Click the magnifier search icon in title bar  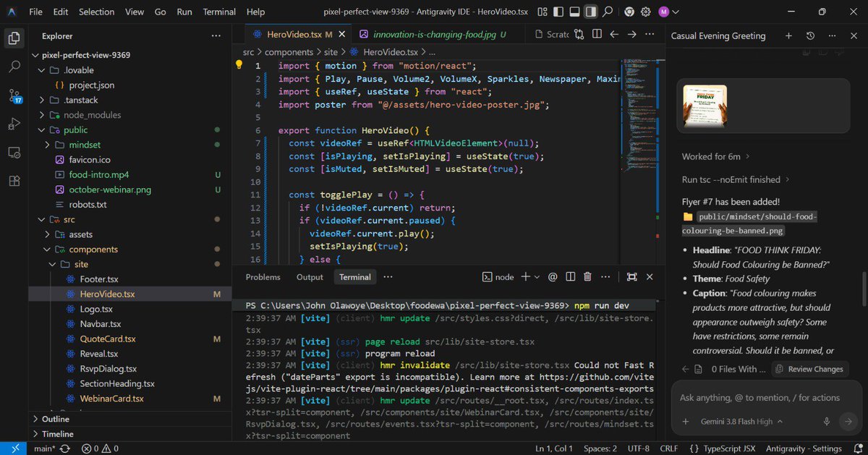click(608, 12)
